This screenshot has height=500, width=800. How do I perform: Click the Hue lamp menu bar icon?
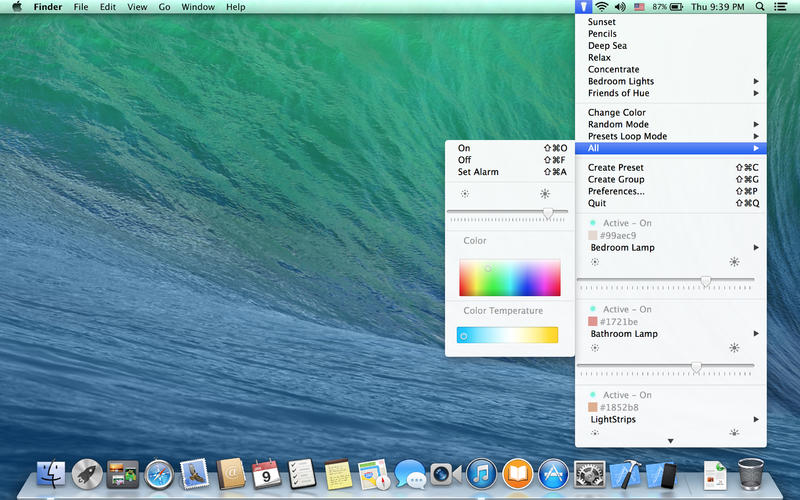583,6
